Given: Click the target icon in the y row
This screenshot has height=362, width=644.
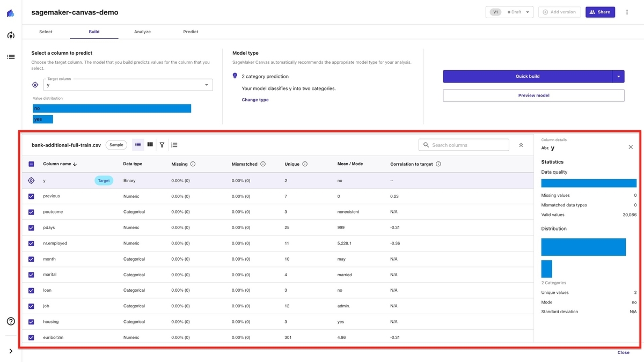Looking at the screenshot, I should [31, 181].
